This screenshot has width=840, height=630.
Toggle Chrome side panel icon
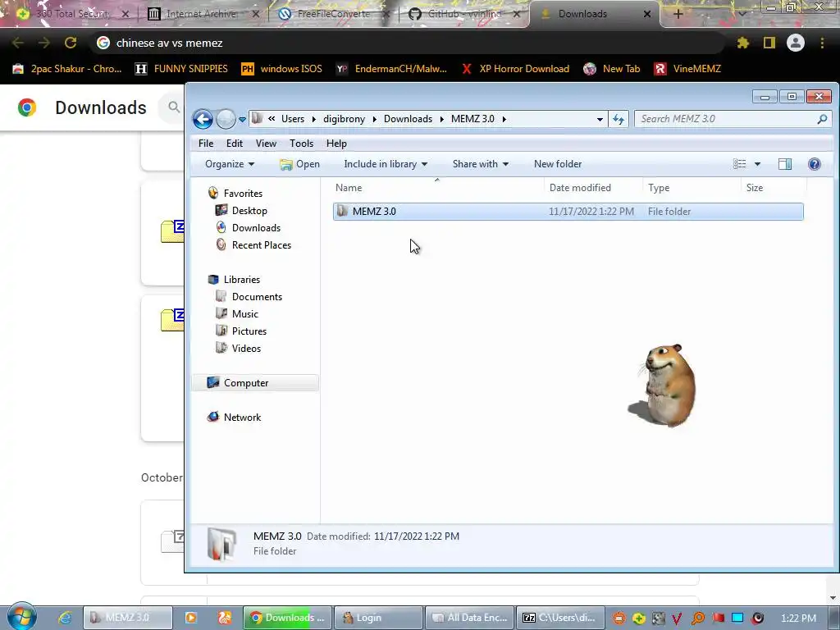(769, 43)
